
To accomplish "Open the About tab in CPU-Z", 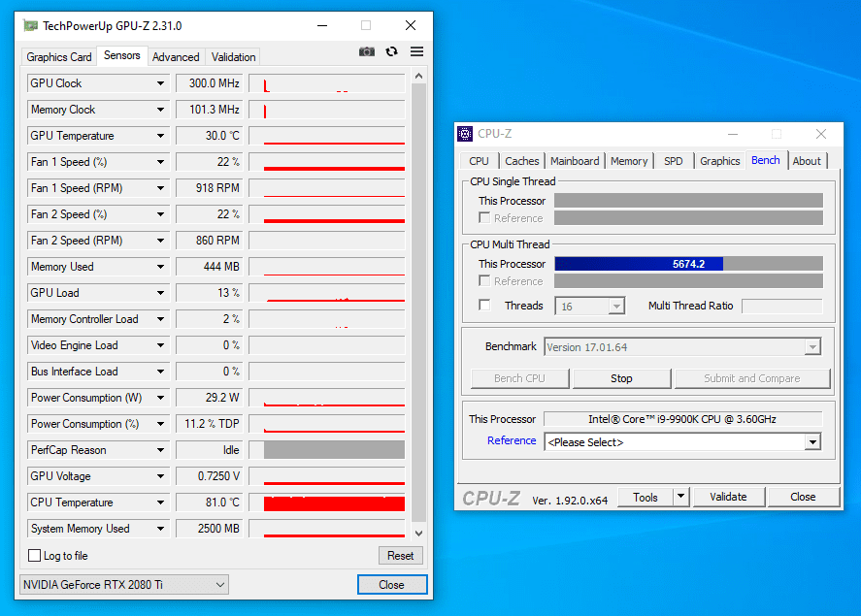I will [x=807, y=161].
